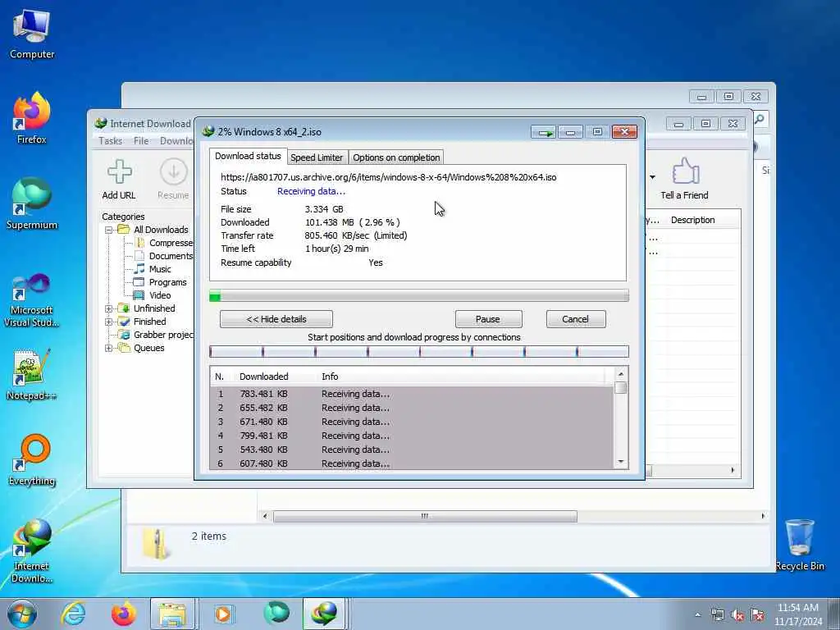Switch to Firefox in the taskbar
This screenshot has width=840, height=630.
123,614
